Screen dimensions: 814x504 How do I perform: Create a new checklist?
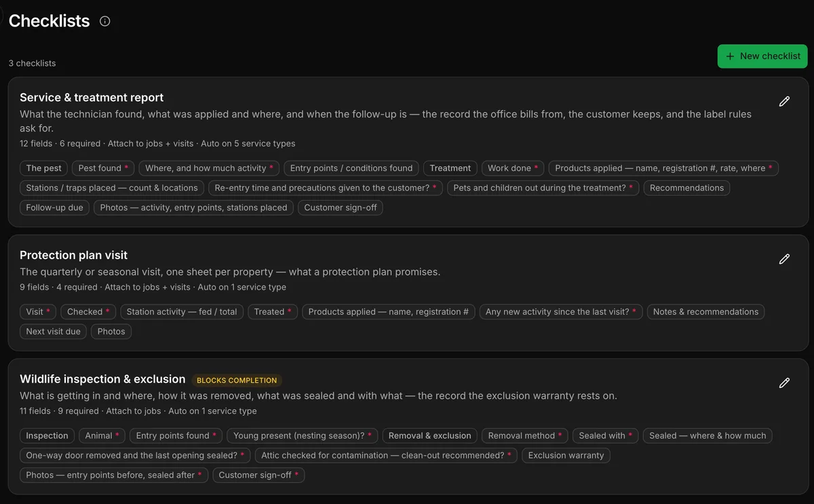pos(762,56)
